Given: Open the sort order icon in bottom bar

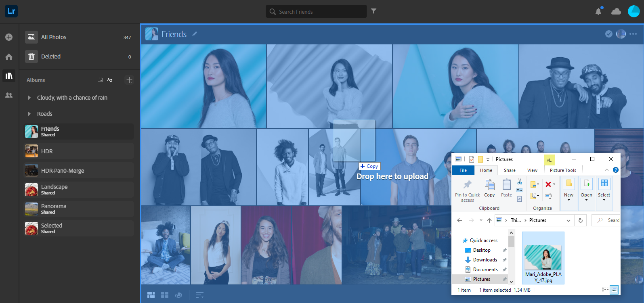Looking at the screenshot, I should [199, 295].
